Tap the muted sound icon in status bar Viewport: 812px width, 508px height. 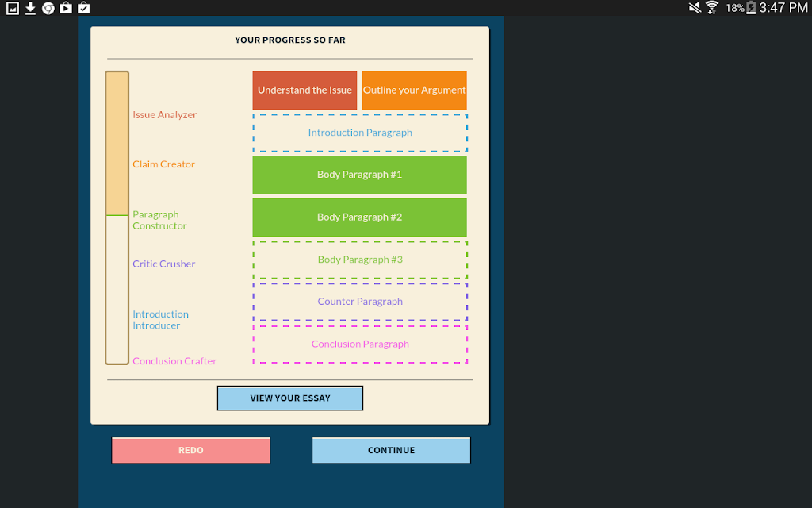pos(695,7)
